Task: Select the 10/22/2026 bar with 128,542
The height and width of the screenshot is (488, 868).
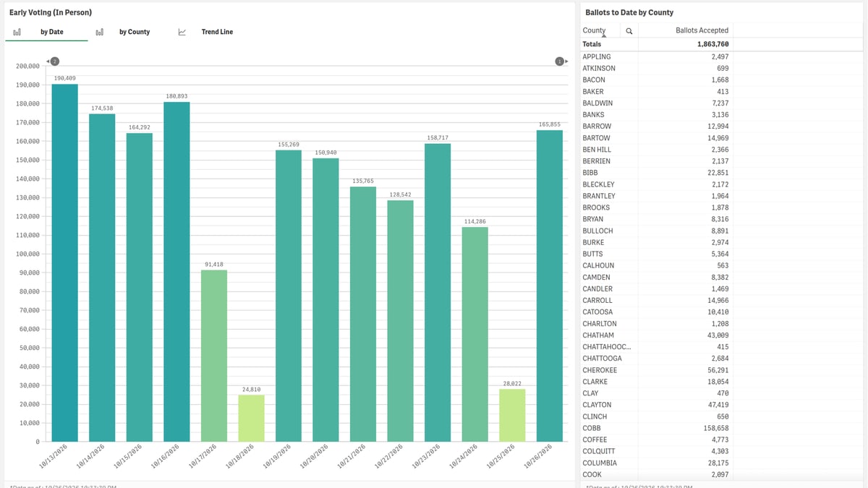Action: pyautogui.click(x=400, y=321)
